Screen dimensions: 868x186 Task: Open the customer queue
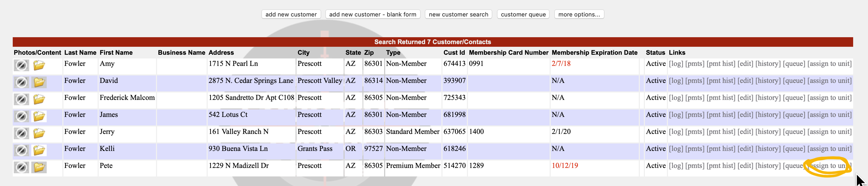[x=523, y=15]
